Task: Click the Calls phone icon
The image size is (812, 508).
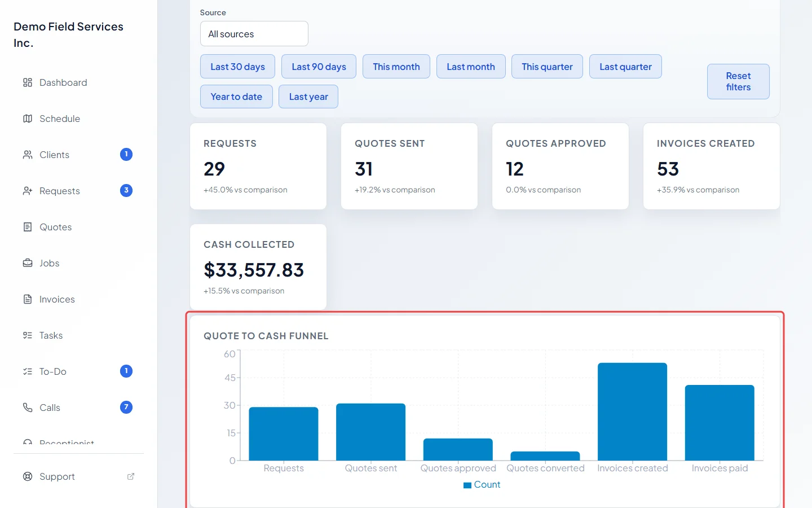Action: 28,408
